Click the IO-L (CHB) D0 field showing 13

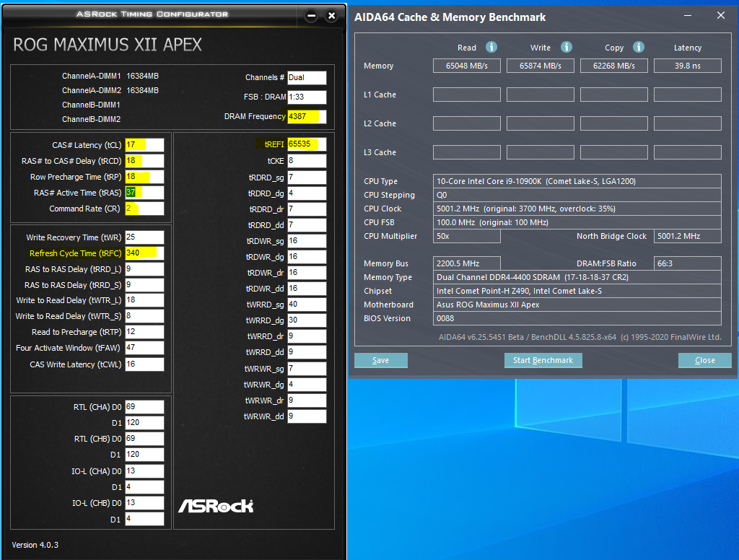pyautogui.click(x=144, y=503)
